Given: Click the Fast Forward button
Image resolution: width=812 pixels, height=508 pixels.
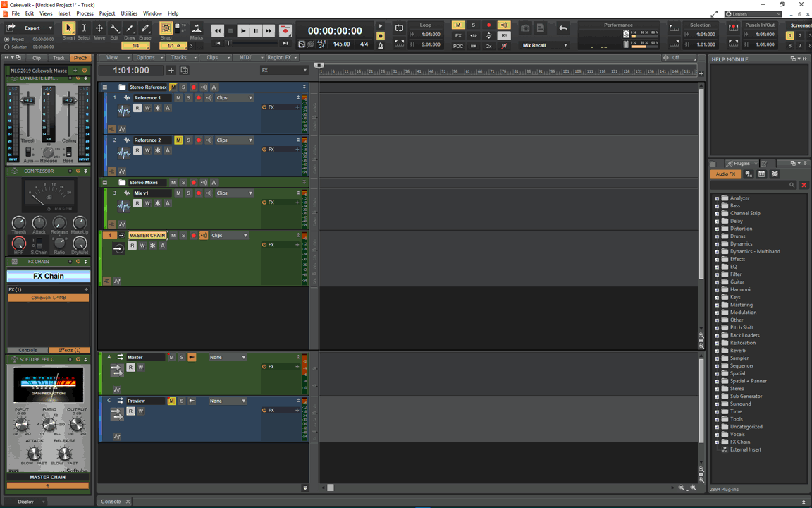Looking at the screenshot, I should click(269, 31).
